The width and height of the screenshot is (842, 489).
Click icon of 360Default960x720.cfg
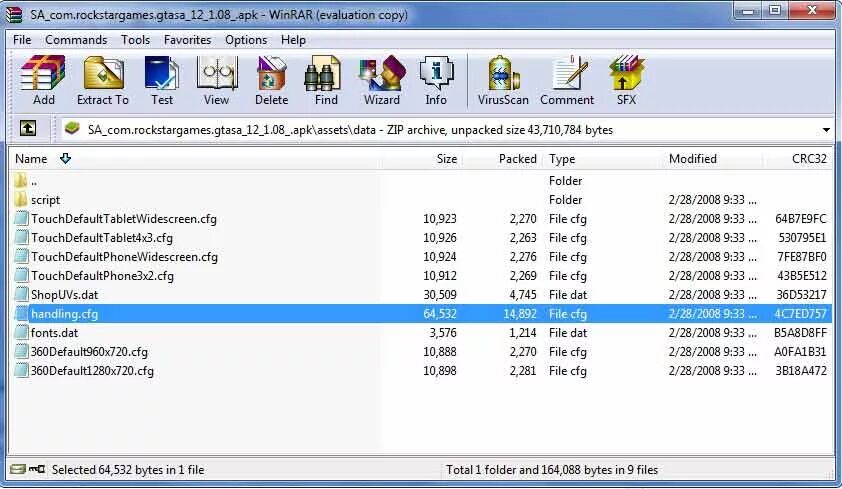coord(21,352)
